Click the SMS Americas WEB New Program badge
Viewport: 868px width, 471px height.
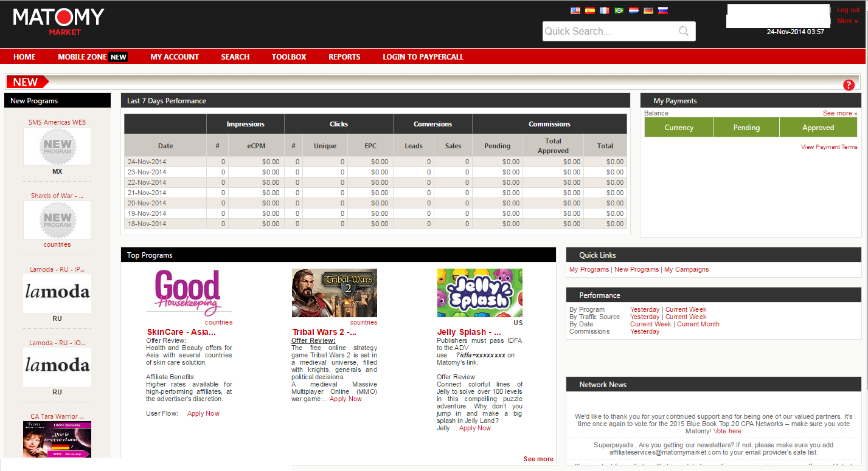coord(57,146)
